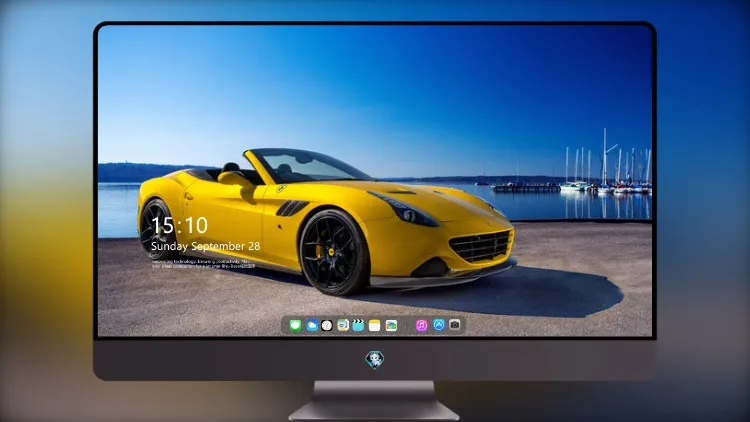Screen dimensions: 750x422
Task: Click the car's front grille
Action: point(482,246)
